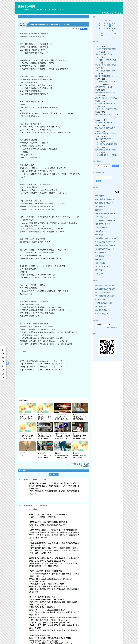The image size is (138, 644).
Task: Open link 唐崇榮牧師網站
Action: click(101, 307)
